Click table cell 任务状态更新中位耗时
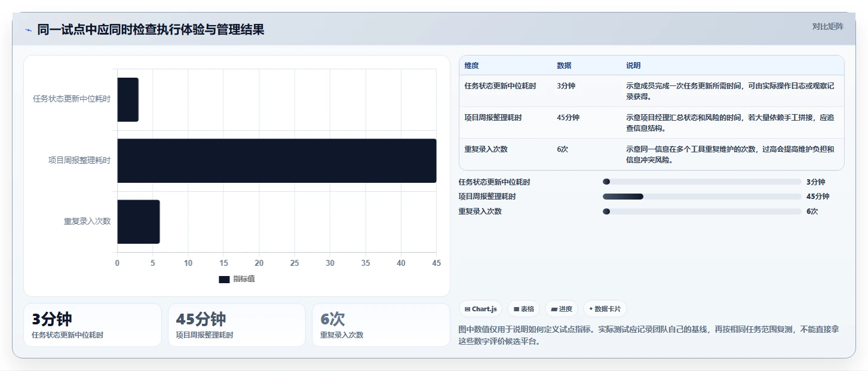 point(500,86)
